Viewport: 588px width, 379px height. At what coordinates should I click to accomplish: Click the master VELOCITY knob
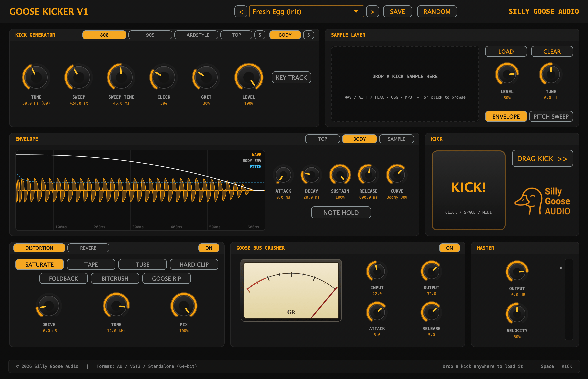(517, 314)
